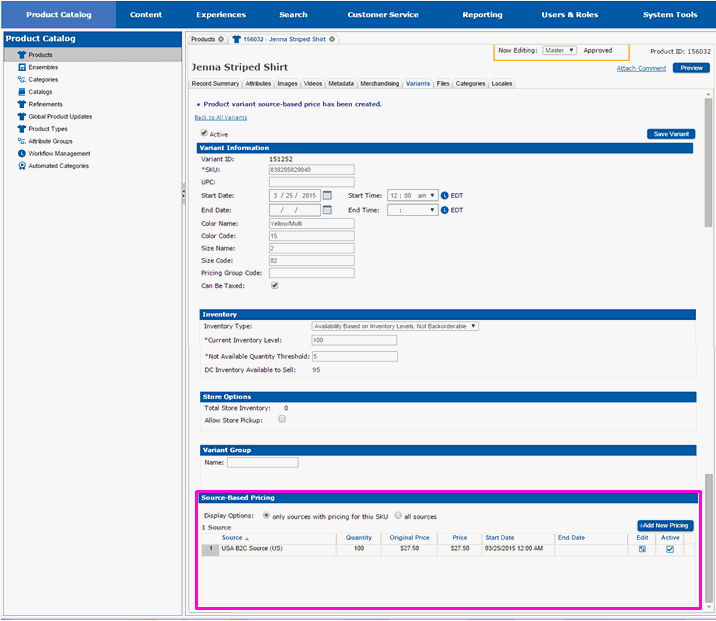The image size is (716, 621).
Task: Switch to the Attributes tab
Action: click(x=258, y=84)
